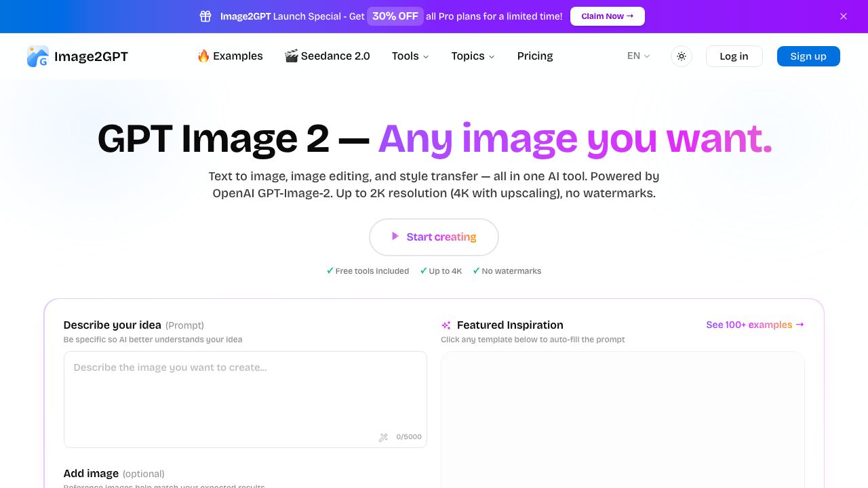868x488 pixels.
Task: Open the Tools dropdown menu
Action: pyautogui.click(x=410, y=56)
